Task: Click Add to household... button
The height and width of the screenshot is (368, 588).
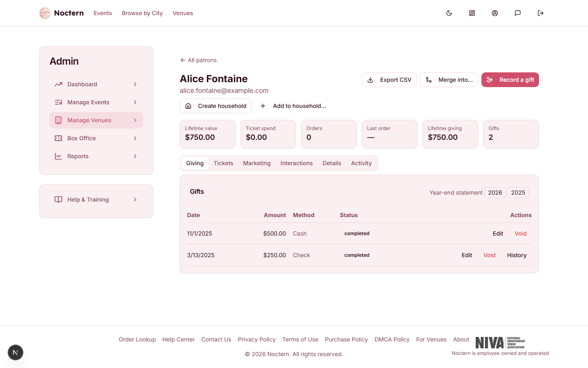Action: [293, 106]
